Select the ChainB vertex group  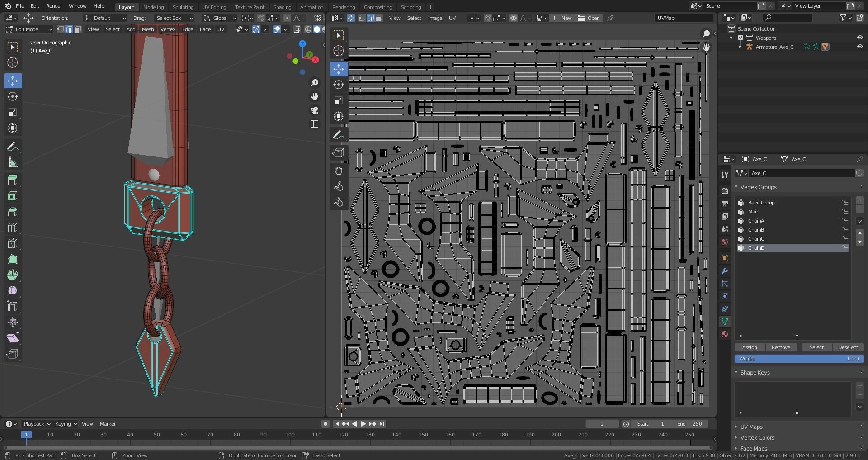tap(756, 230)
